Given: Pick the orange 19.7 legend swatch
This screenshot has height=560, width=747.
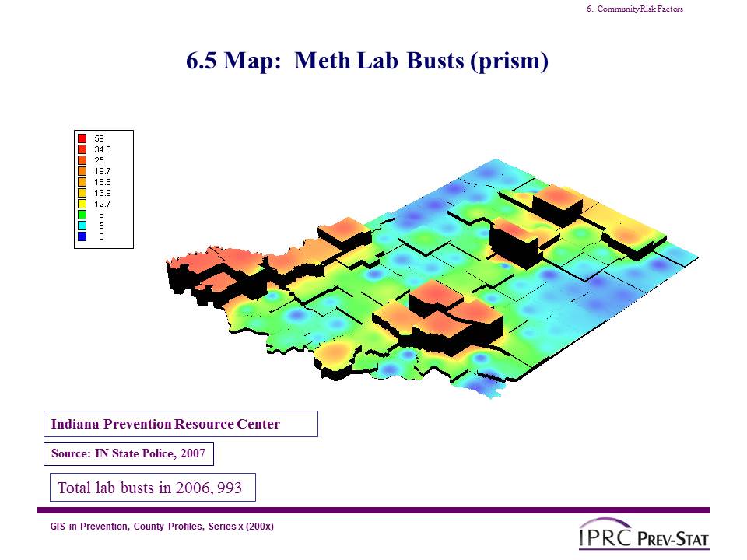Looking at the screenshot, I should pyautogui.click(x=82, y=170).
